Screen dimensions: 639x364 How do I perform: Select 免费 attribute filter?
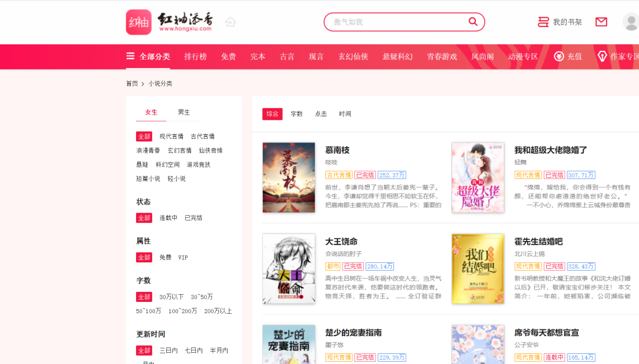click(165, 257)
